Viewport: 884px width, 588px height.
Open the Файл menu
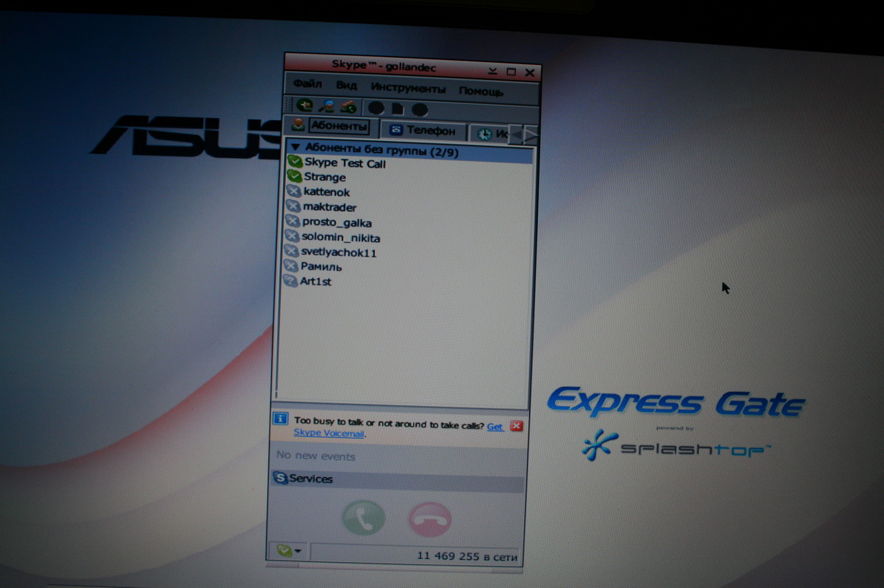pyautogui.click(x=307, y=84)
